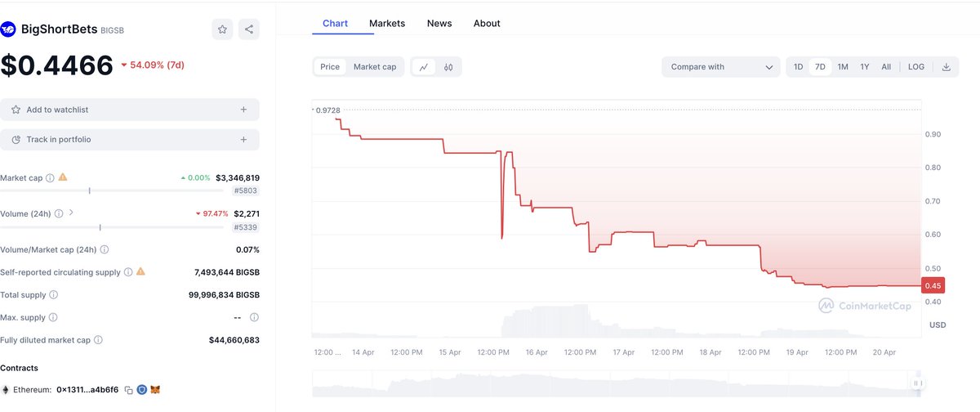Open the Max. supply info icon
The height and width of the screenshot is (412, 980).
[x=55, y=317]
